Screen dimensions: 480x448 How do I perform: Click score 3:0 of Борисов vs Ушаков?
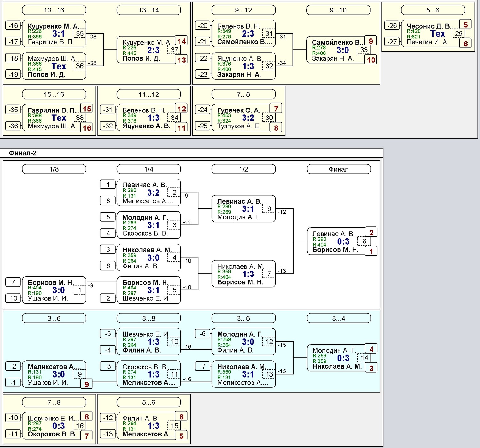coord(59,290)
